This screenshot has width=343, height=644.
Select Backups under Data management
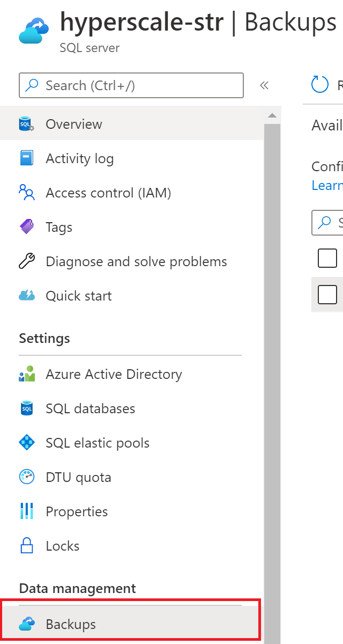pos(71,624)
